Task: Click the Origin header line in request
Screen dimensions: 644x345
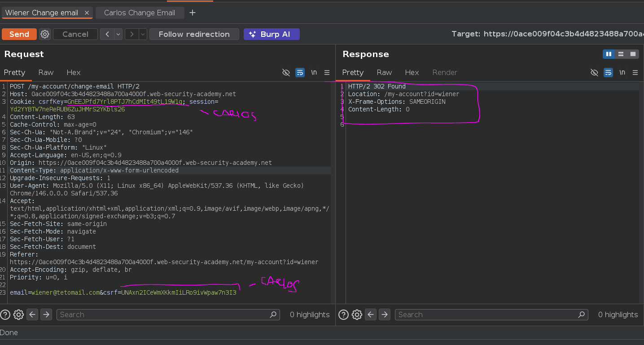Action: click(141, 163)
